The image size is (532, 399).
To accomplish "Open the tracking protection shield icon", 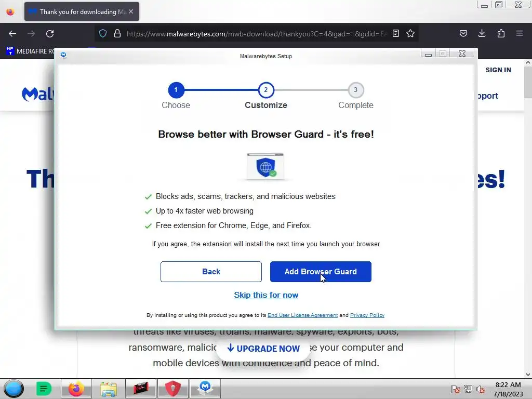I will 103,33.
